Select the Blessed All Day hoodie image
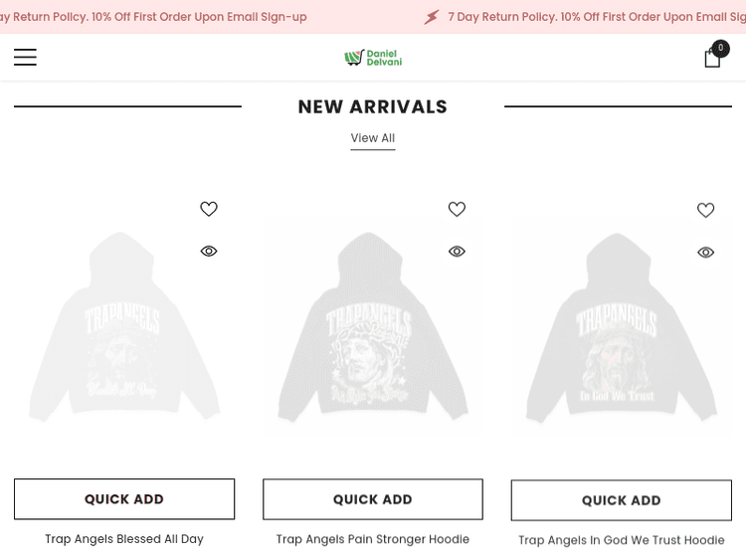The height and width of the screenshot is (560, 746). pyautogui.click(x=124, y=327)
